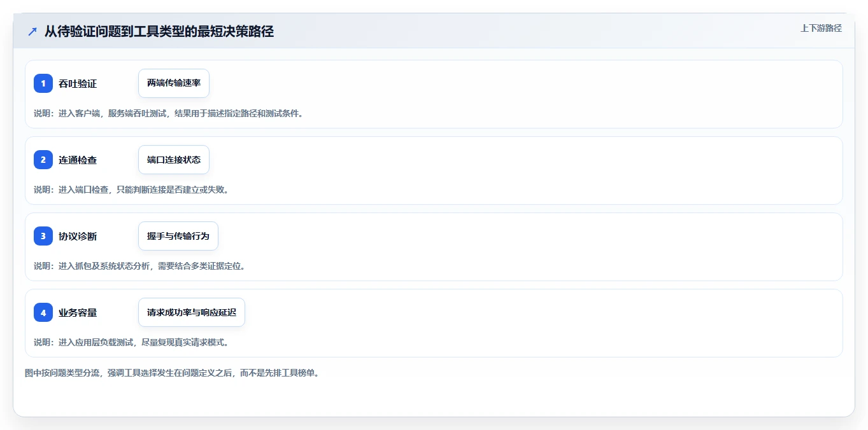Select the step 2 number badge
This screenshot has width=868, height=430.
tap(43, 160)
